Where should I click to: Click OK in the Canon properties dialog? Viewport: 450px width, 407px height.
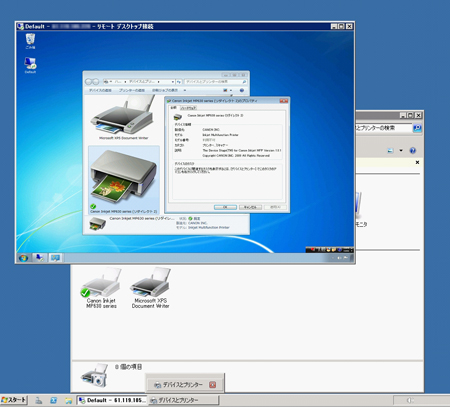pos(225,207)
